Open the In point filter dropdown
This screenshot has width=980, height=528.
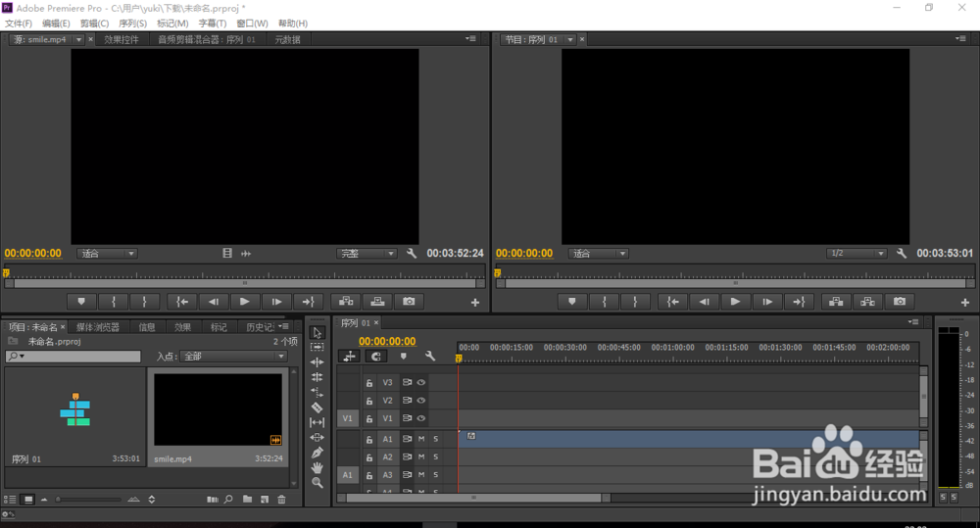tap(233, 357)
